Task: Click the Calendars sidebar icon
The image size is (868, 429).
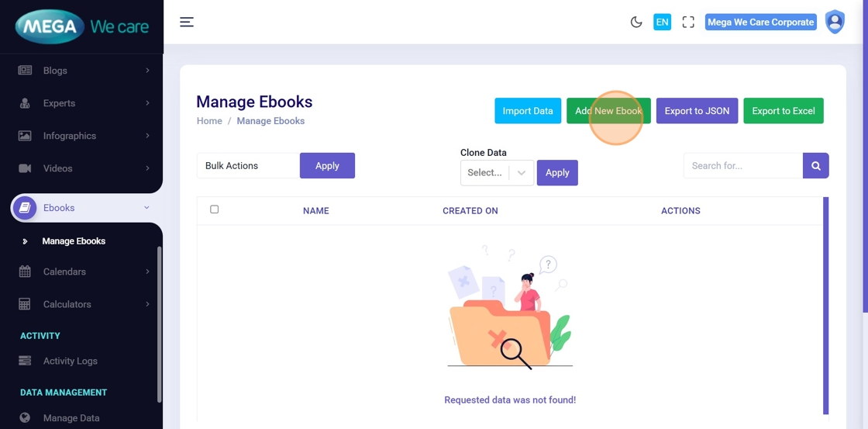Action: (25, 272)
